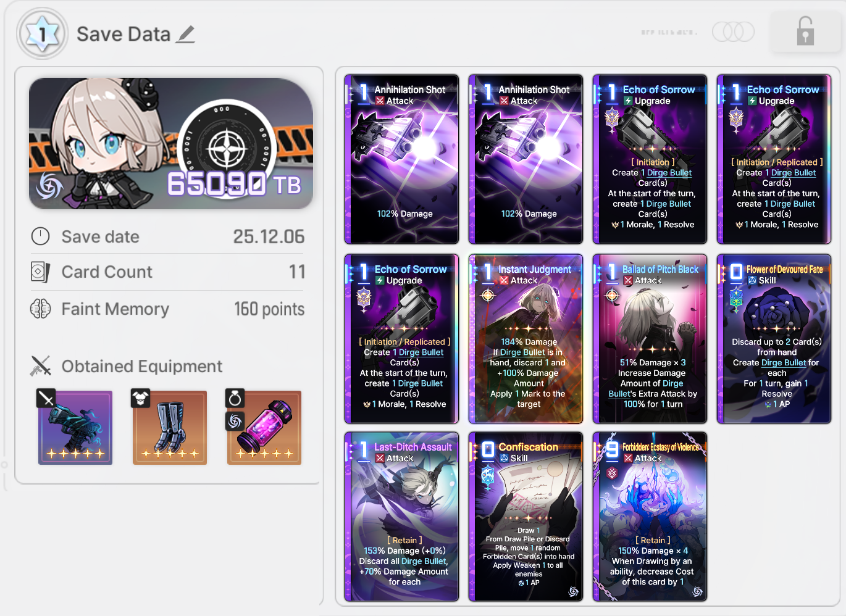This screenshot has height=616, width=846.
Task: Click the Card Count deck icon
Action: tap(41, 272)
